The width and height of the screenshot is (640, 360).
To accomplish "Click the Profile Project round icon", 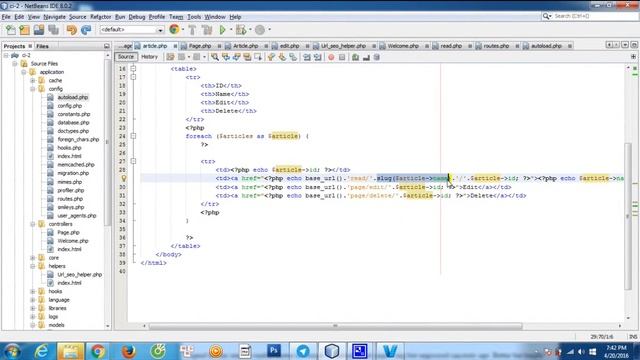I will tap(260, 29).
